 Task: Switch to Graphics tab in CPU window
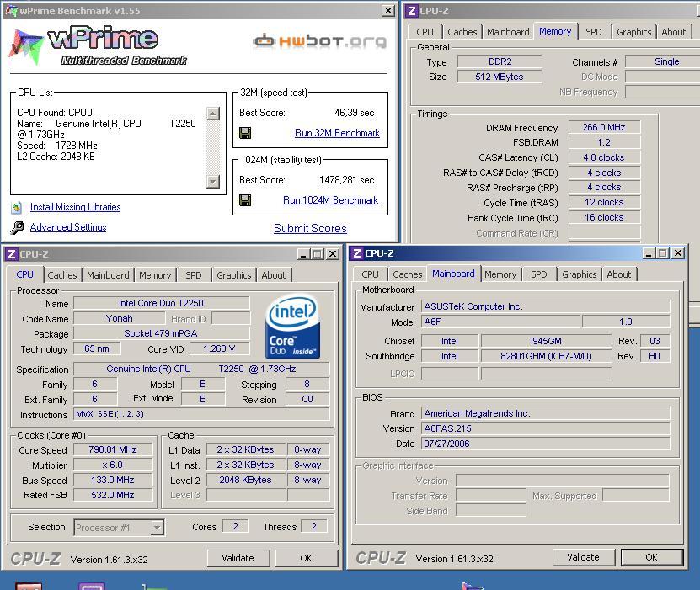[234, 275]
